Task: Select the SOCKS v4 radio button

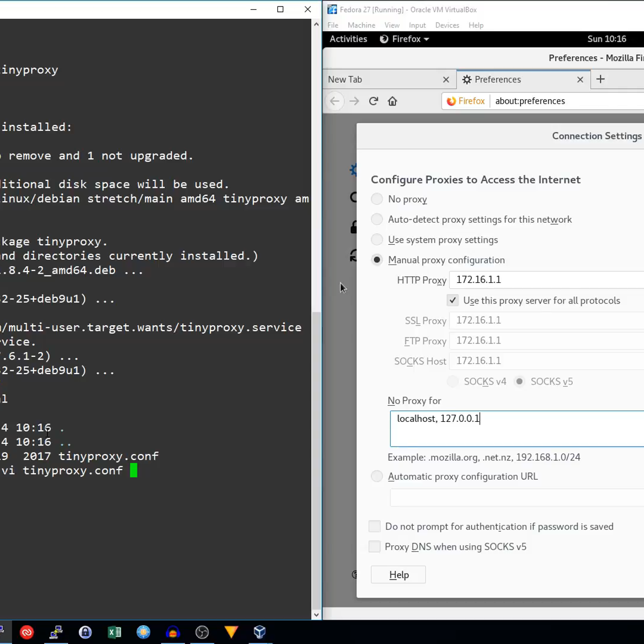Action: (x=452, y=381)
